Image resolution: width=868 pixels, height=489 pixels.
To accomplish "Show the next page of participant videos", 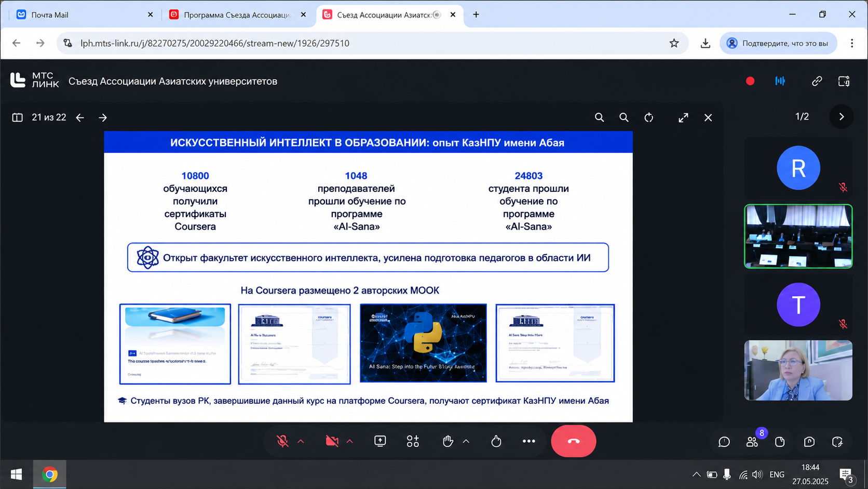I will pyautogui.click(x=842, y=117).
